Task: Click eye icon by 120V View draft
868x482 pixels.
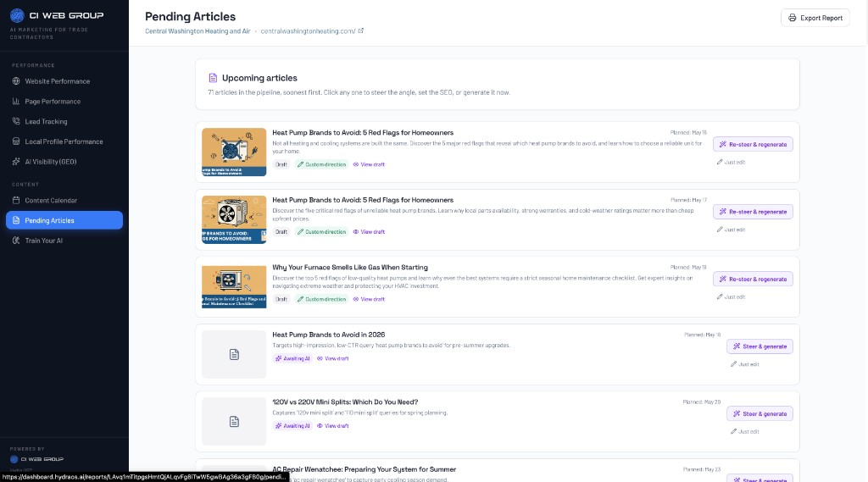Action: click(x=320, y=426)
